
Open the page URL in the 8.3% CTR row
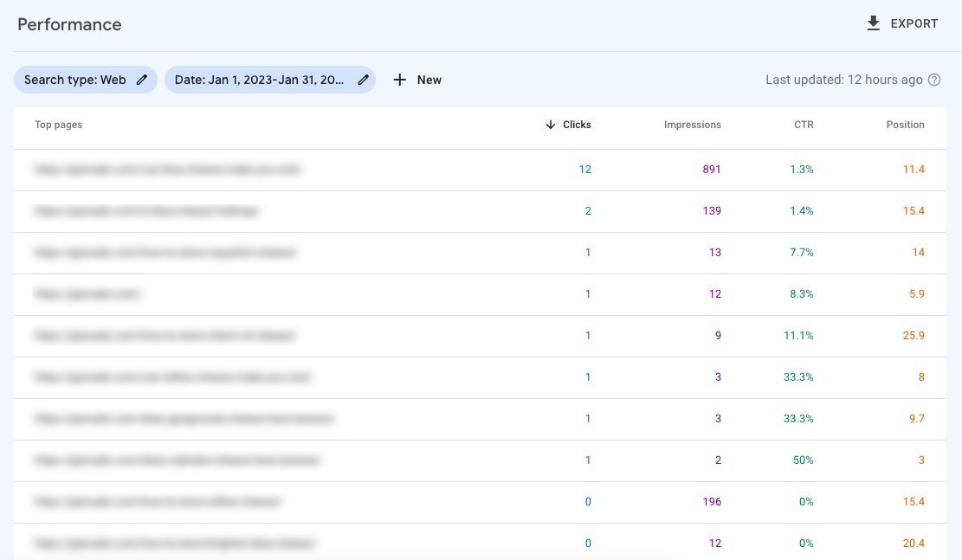coord(87,293)
